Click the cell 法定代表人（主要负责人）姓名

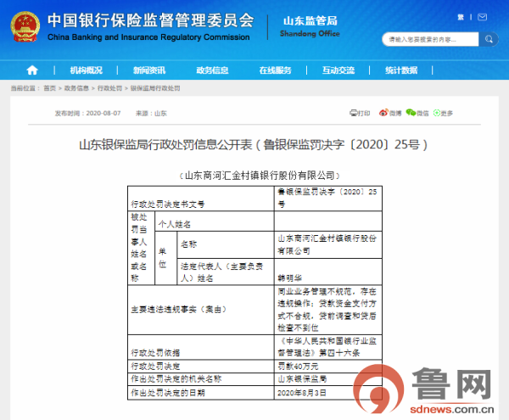coord(226,272)
